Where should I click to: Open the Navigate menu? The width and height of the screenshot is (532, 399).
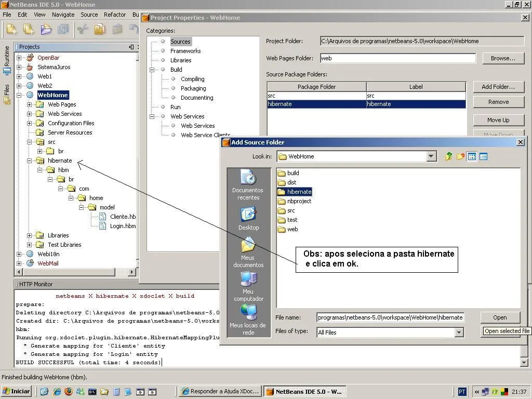(x=63, y=15)
